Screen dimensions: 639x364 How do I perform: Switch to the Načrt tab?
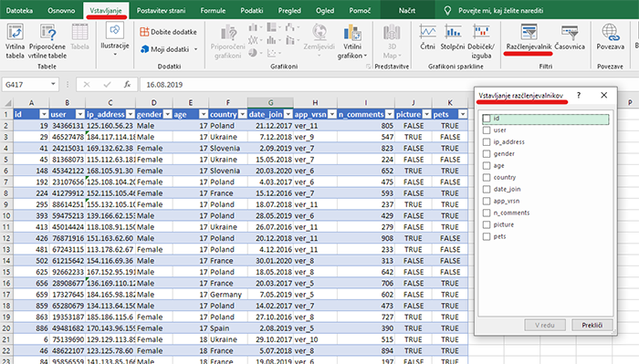click(407, 11)
